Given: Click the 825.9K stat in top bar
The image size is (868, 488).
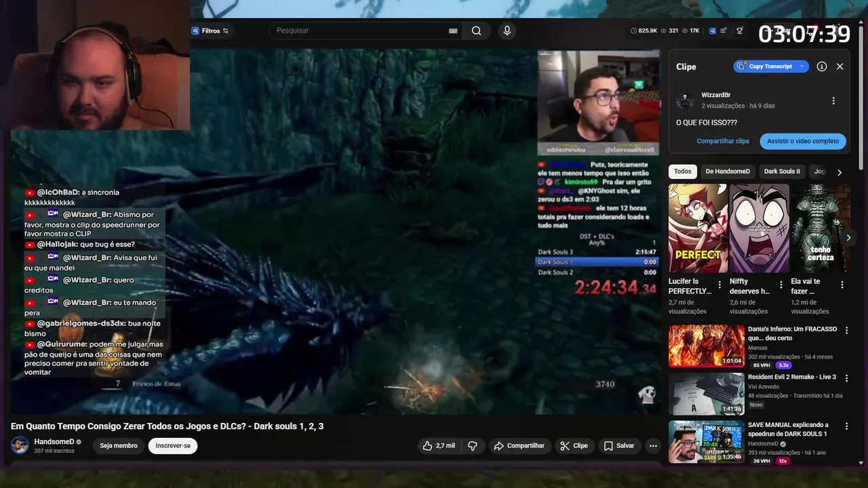Looking at the screenshot, I should click(x=644, y=30).
